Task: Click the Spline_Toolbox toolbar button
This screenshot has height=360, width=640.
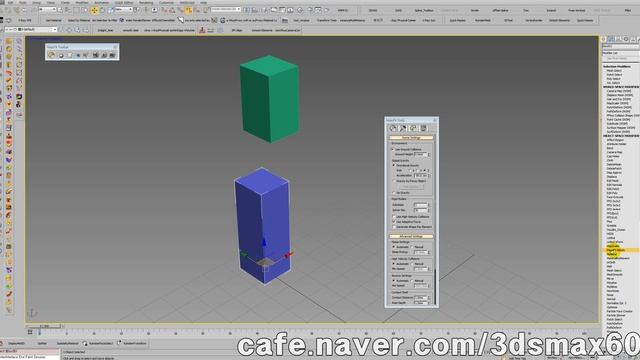Action: (x=424, y=10)
